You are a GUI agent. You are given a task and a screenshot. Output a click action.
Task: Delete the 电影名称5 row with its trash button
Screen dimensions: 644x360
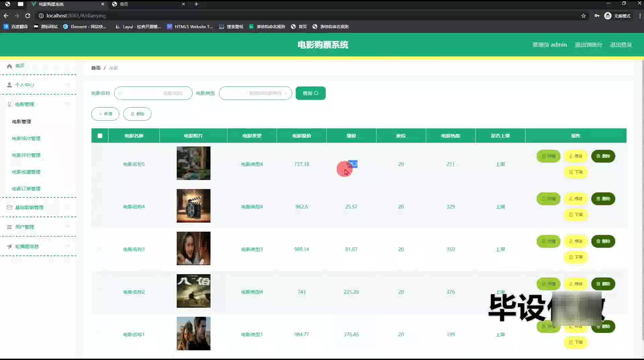[603, 156]
